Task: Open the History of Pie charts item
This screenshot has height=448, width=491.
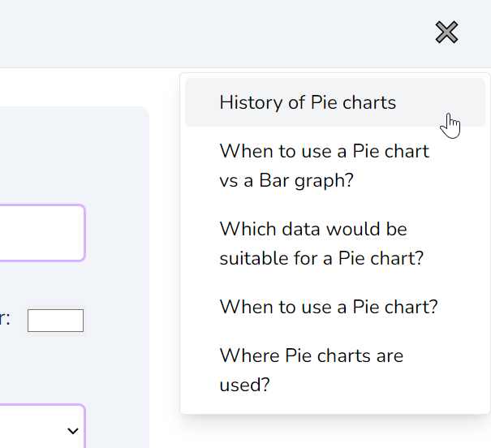Action: click(335, 102)
